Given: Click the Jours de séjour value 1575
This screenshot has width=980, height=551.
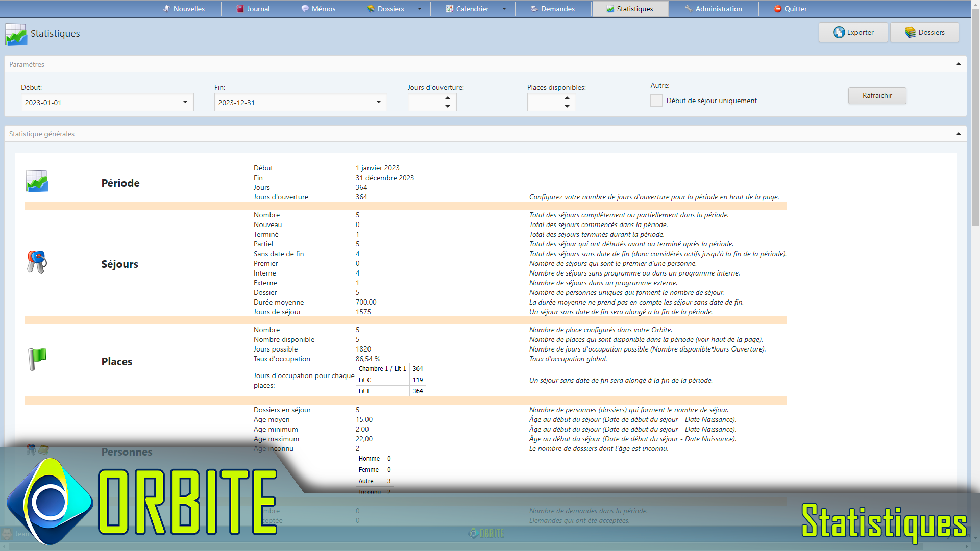Looking at the screenshot, I should [x=363, y=312].
